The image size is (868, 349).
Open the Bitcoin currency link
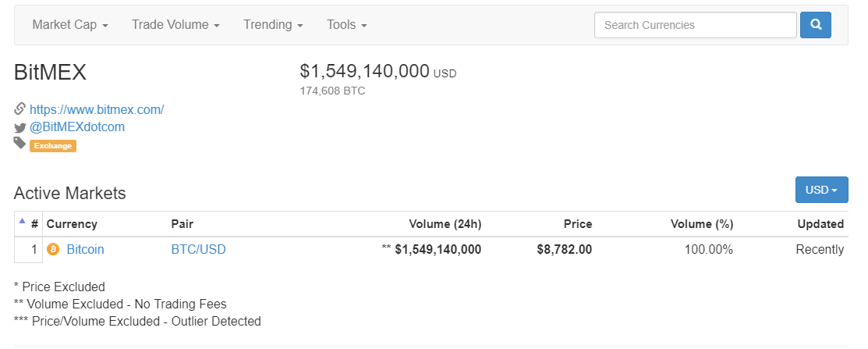click(85, 250)
